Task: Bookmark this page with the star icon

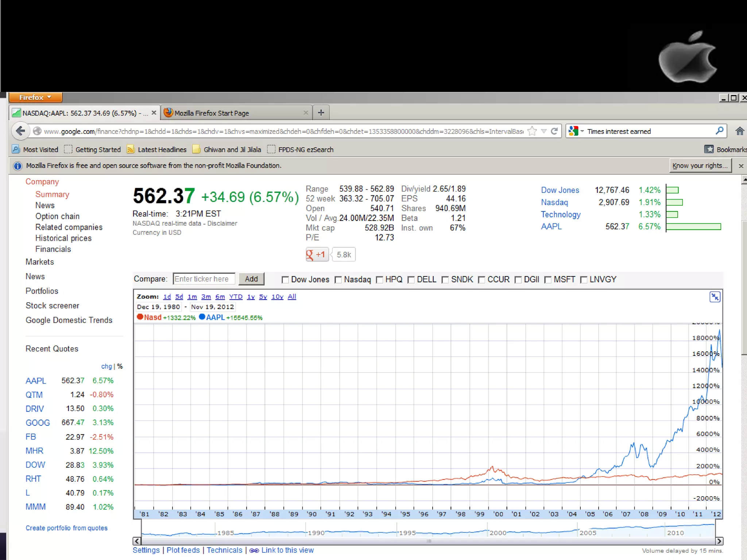Action: [x=532, y=131]
